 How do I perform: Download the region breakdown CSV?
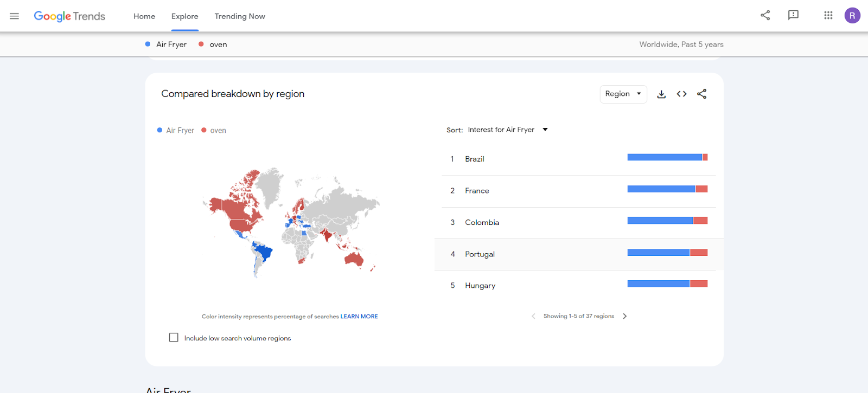(x=661, y=94)
